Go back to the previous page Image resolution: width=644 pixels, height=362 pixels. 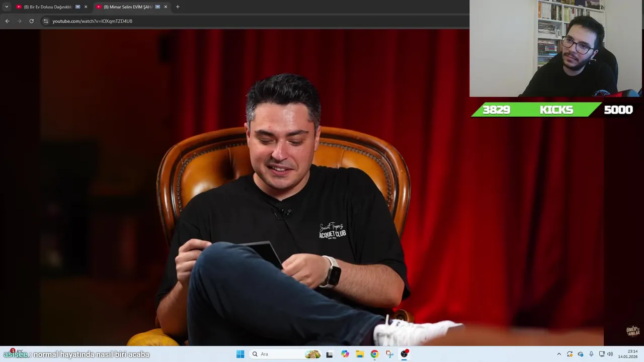[x=7, y=21]
